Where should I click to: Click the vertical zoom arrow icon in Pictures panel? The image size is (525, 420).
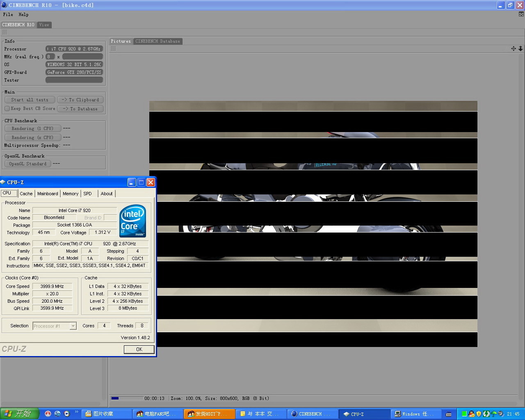coord(520,49)
